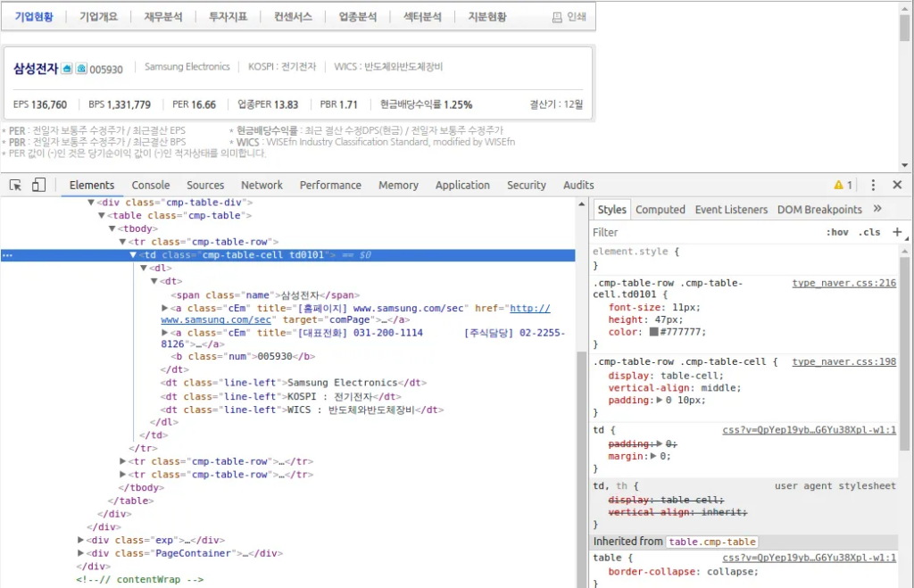914x588 pixels.
Task: Click the phone icon before 005930
Action: (81, 69)
